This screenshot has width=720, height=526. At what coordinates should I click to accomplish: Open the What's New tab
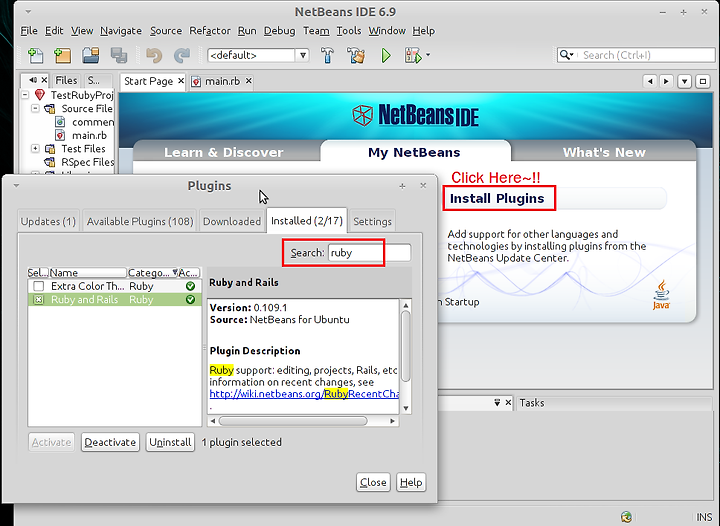point(604,152)
